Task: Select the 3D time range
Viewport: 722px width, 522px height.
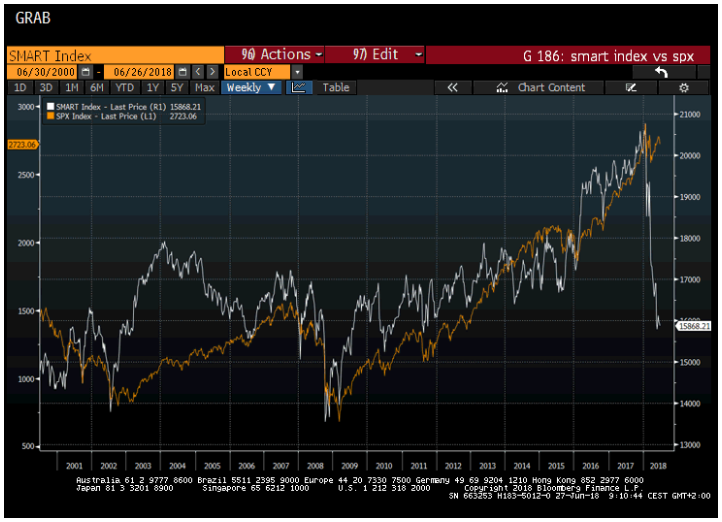Action: [46, 87]
